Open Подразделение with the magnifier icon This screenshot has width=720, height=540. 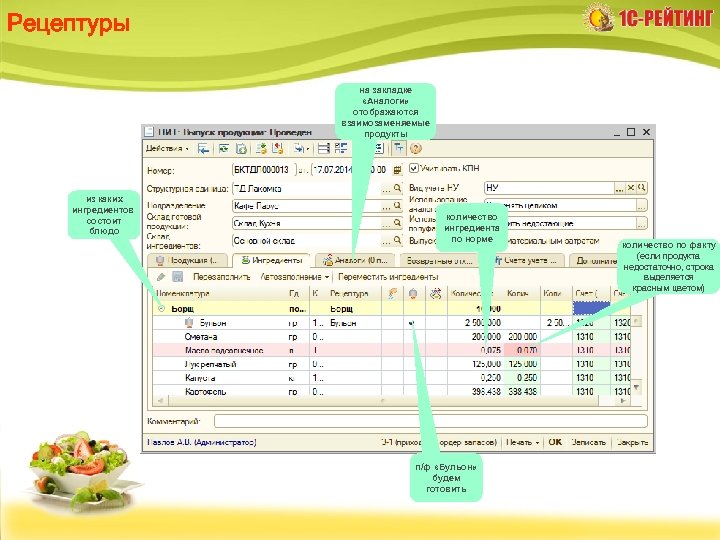(x=398, y=206)
